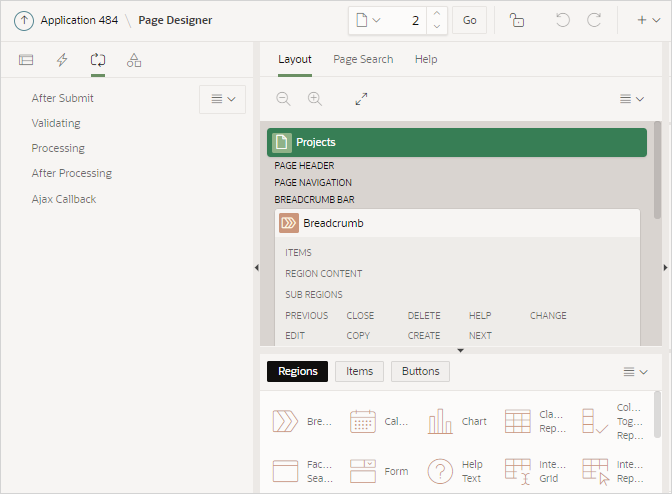Open the Layout pane menu dropdown
Screen dimensions: 672x494
click(x=632, y=99)
